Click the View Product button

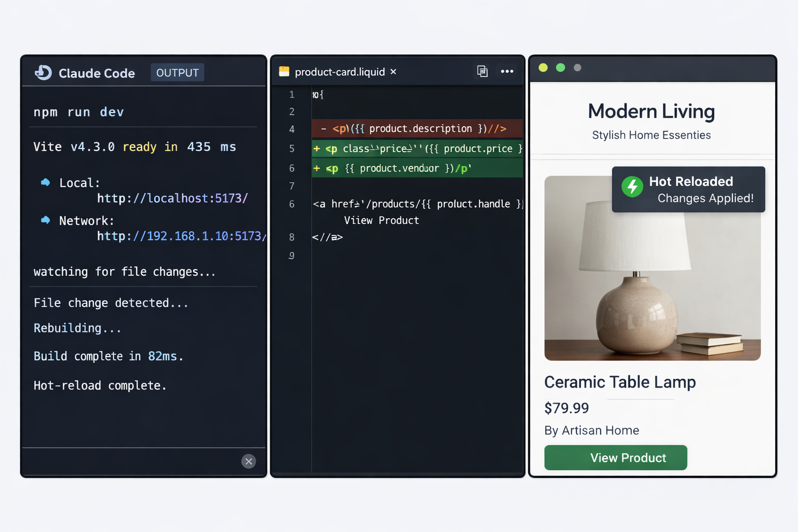(x=616, y=458)
